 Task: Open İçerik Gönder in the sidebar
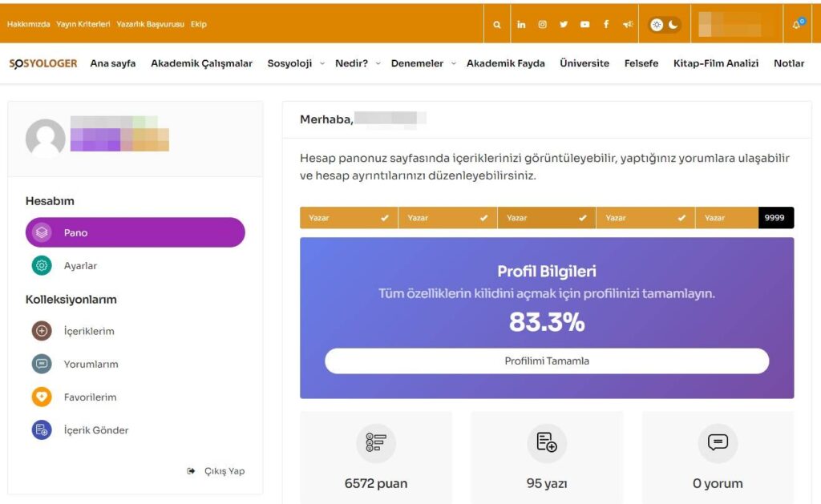pyautogui.click(x=96, y=429)
